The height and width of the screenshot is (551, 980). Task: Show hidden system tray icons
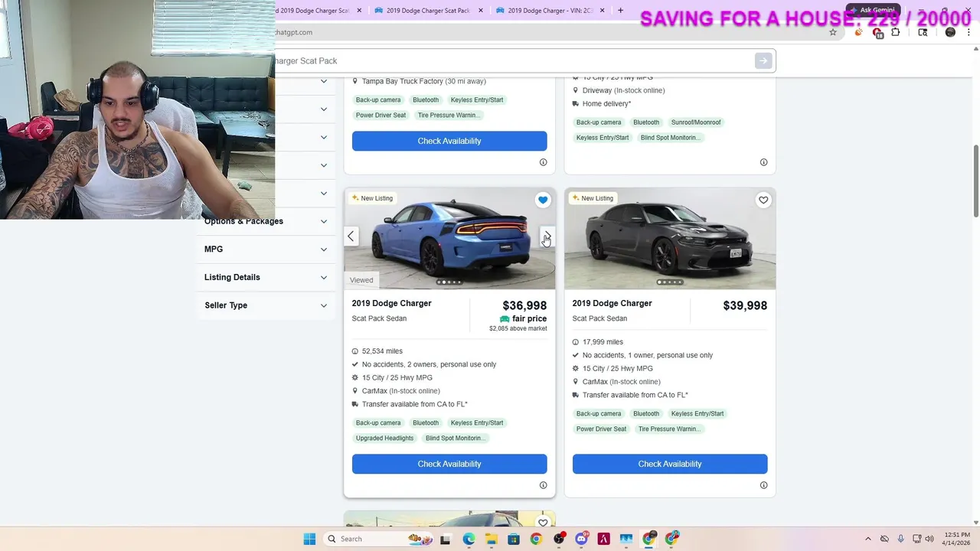(867, 539)
